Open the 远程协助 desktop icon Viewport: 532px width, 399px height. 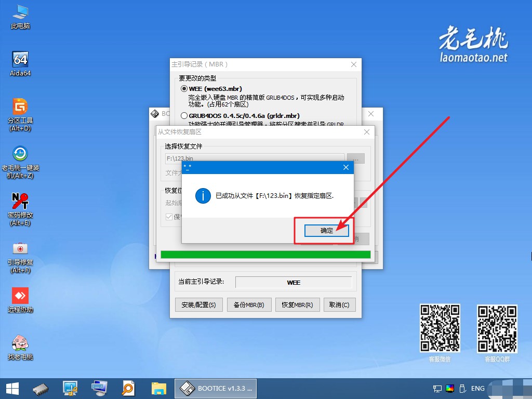(20, 300)
